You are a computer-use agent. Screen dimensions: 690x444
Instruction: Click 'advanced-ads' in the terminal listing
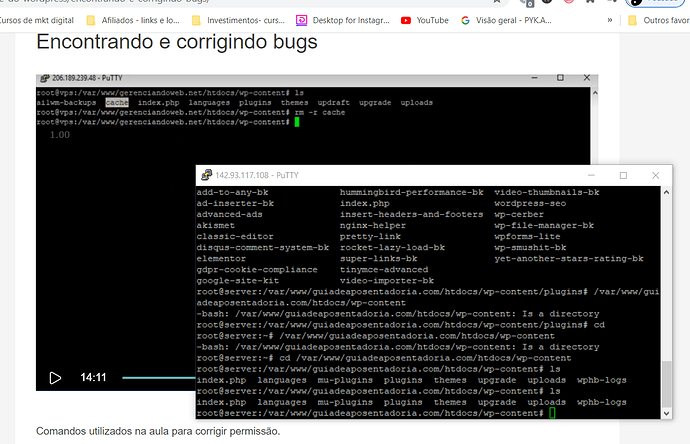[229, 214]
